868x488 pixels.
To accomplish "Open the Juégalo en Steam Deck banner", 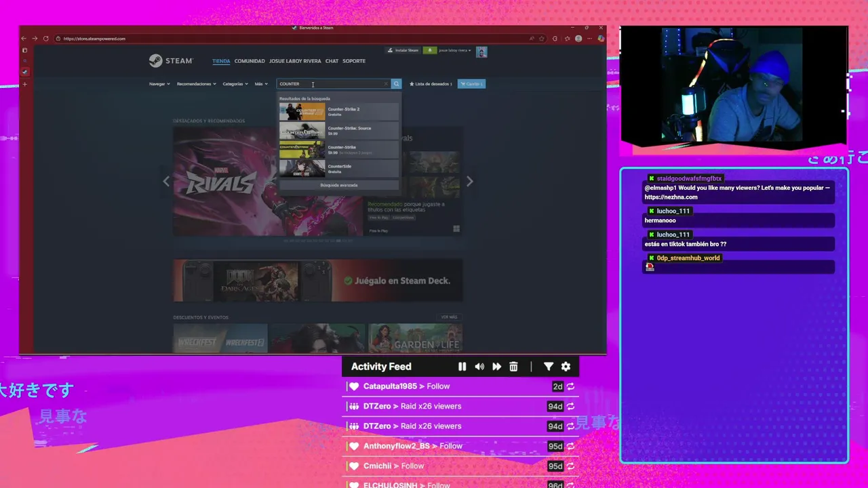I will click(x=318, y=281).
